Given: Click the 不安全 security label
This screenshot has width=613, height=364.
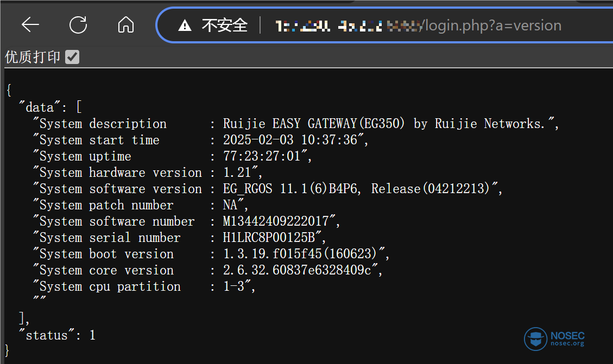Looking at the screenshot, I should click(x=225, y=25).
